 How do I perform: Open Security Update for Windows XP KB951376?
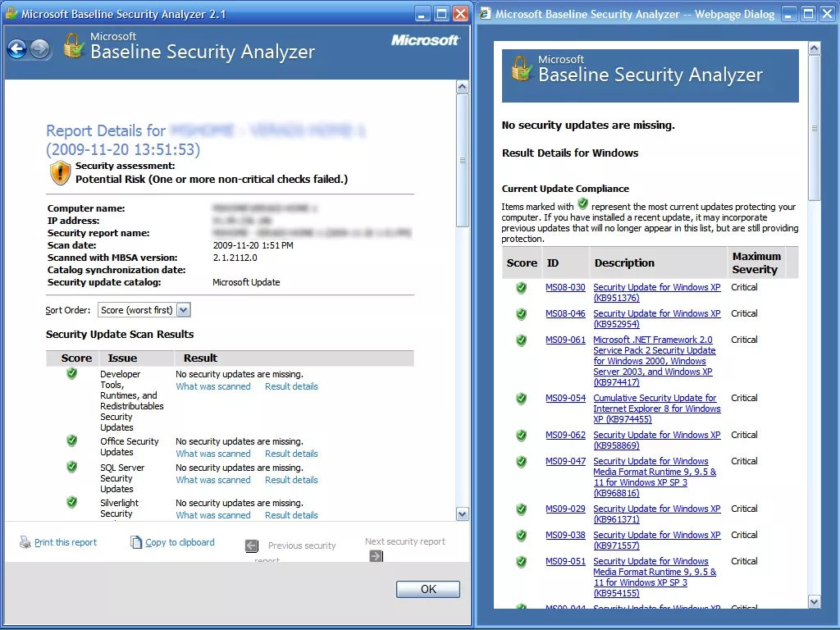(x=657, y=293)
